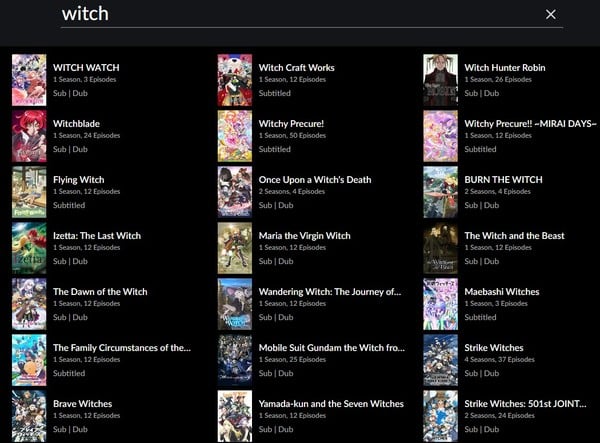This screenshot has height=443, width=600.
Task: Select Once Upon a Witch's Death title
Action: click(314, 180)
